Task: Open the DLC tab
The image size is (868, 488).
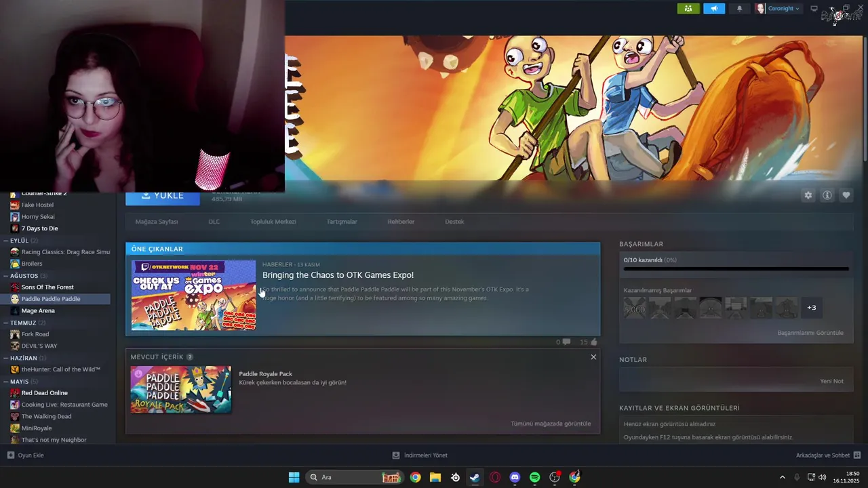Action: point(214,222)
